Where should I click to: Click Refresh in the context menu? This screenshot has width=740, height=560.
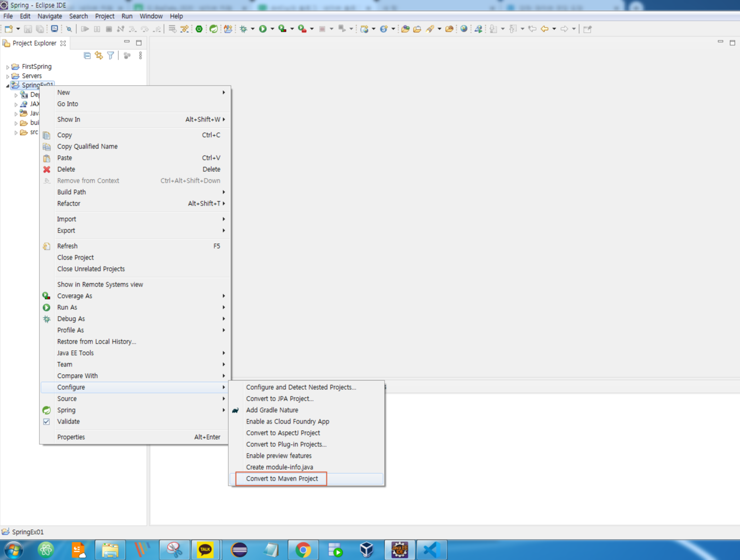(x=135, y=246)
